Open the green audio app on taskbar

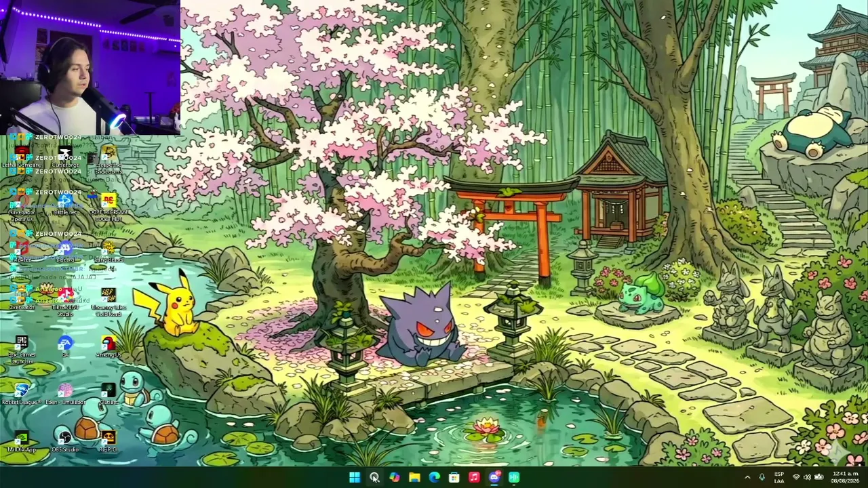pyautogui.click(x=513, y=477)
